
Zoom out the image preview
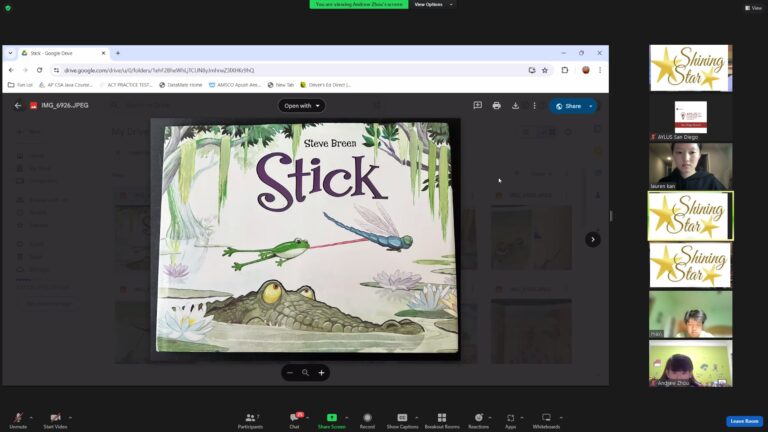(290, 373)
